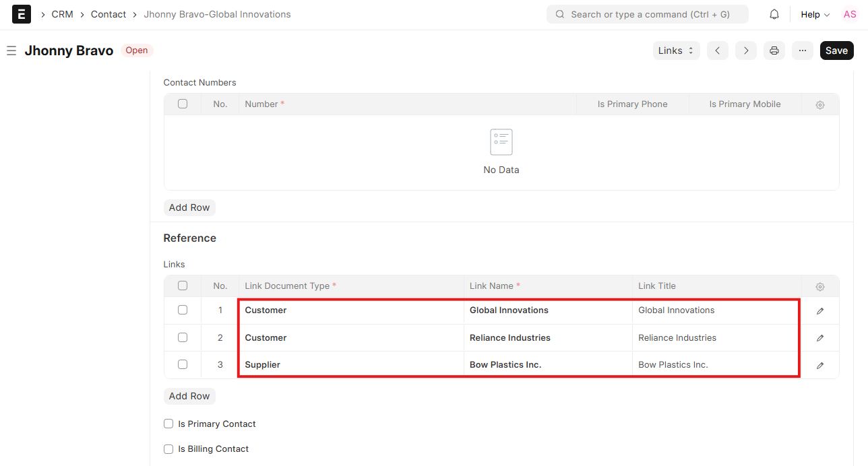Check the Is Billing Contact checkbox
868x466 pixels.
coord(169,449)
